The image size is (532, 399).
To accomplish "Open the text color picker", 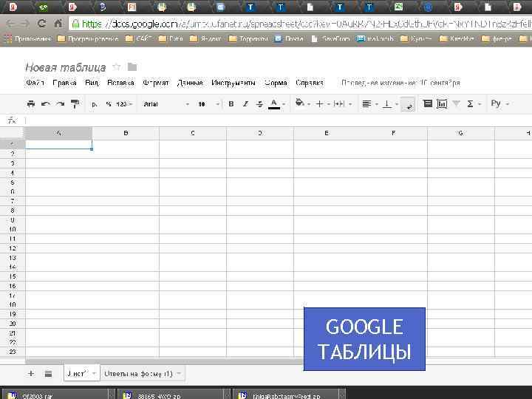I will click(276, 104).
